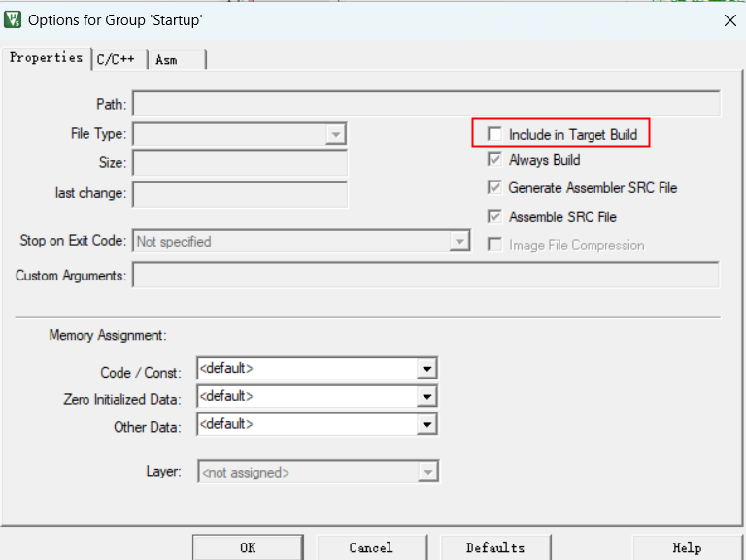Expand the Zero Initialized Data dropdown
The image size is (746, 560).
click(425, 397)
